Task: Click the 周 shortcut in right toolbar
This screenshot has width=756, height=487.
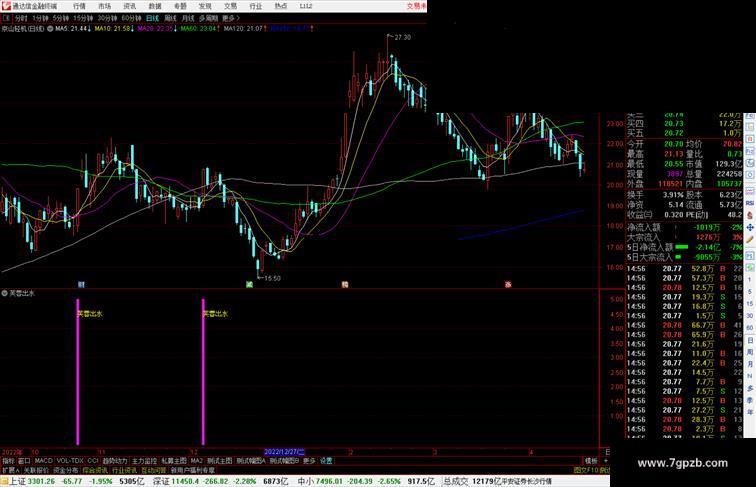Action: tap(750, 352)
